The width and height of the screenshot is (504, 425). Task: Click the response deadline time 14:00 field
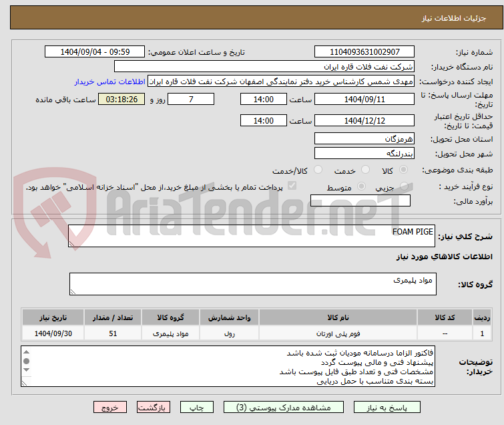tap(264, 99)
